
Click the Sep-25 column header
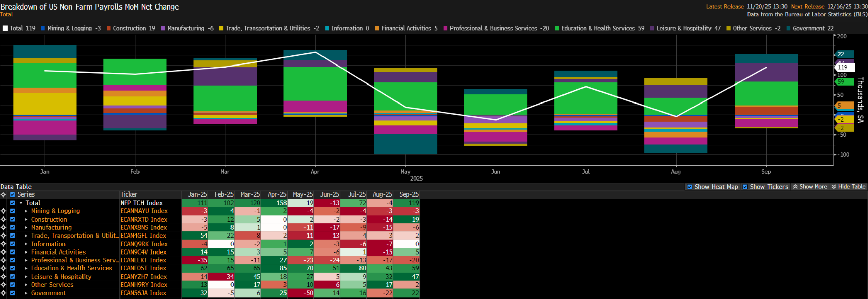(x=409, y=194)
